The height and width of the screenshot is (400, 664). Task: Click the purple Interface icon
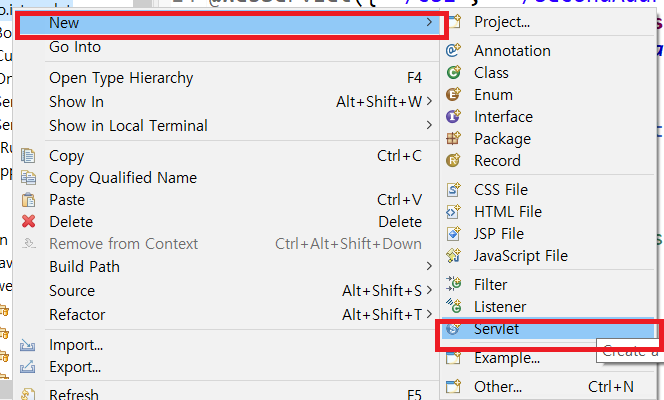tap(454, 116)
